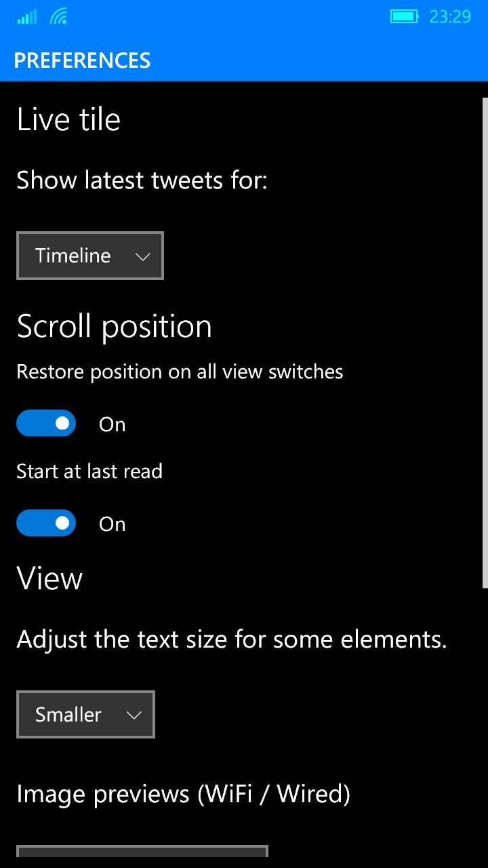The width and height of the screenshot is (488, 868).
Task: Tap the cellular signal strength icon
Action: point(28,17)
